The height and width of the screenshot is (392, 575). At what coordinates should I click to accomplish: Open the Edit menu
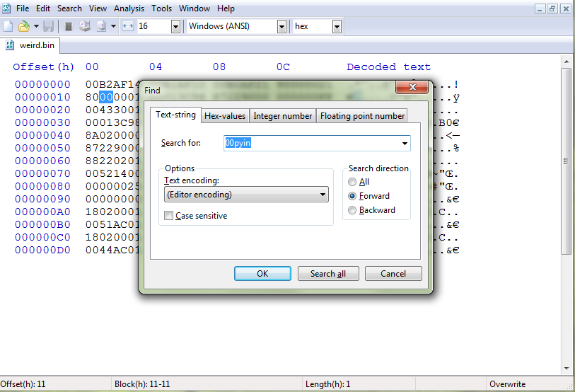(x=43, y=8)
